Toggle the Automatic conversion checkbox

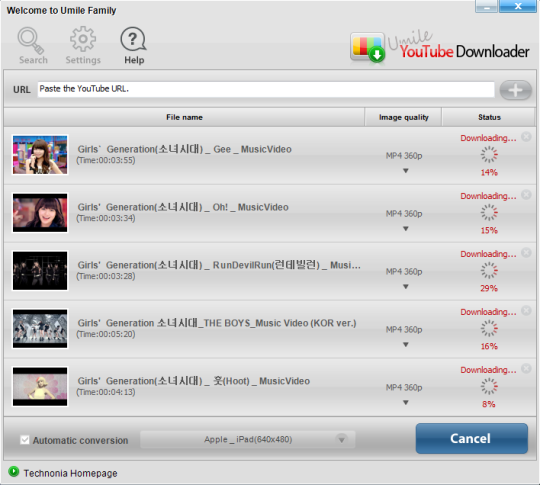click(24, 440)
